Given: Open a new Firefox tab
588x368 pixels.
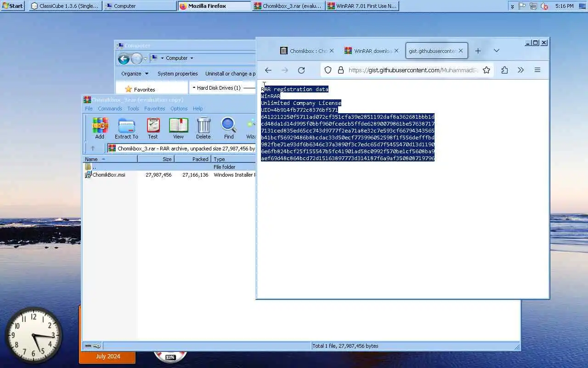Looking at the screenshot, I should [x=478, y=51].
